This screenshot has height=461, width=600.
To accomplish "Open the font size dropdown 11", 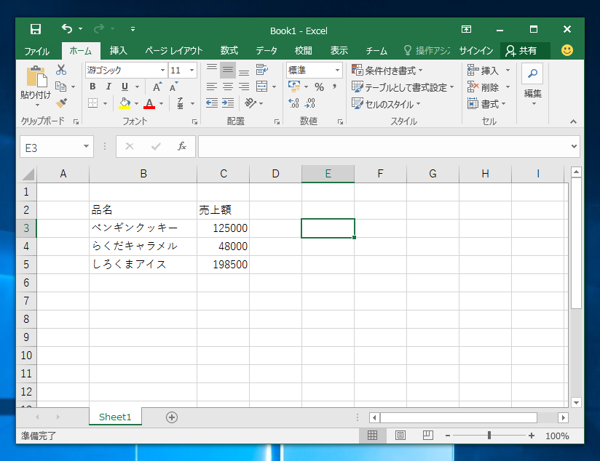I will click(192, 70).
